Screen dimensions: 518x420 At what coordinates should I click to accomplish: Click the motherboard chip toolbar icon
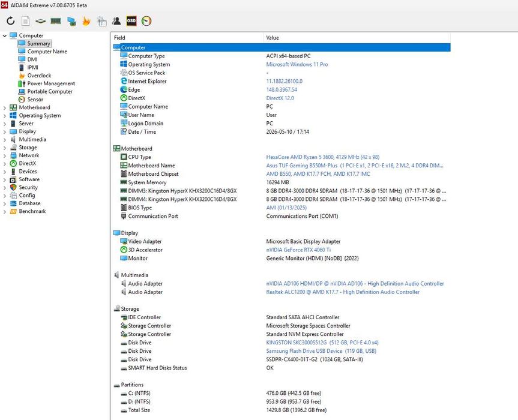[40, 21]
